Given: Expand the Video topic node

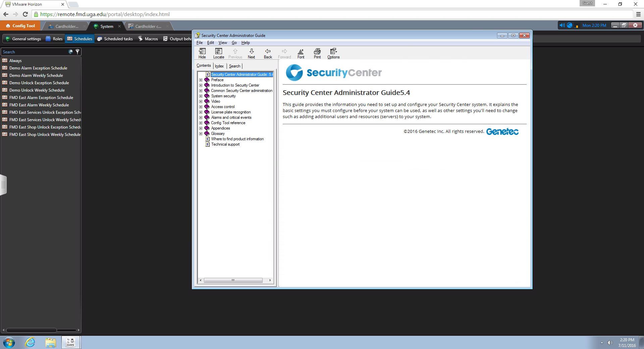Looking at the screenshot, I should [201, 101].
